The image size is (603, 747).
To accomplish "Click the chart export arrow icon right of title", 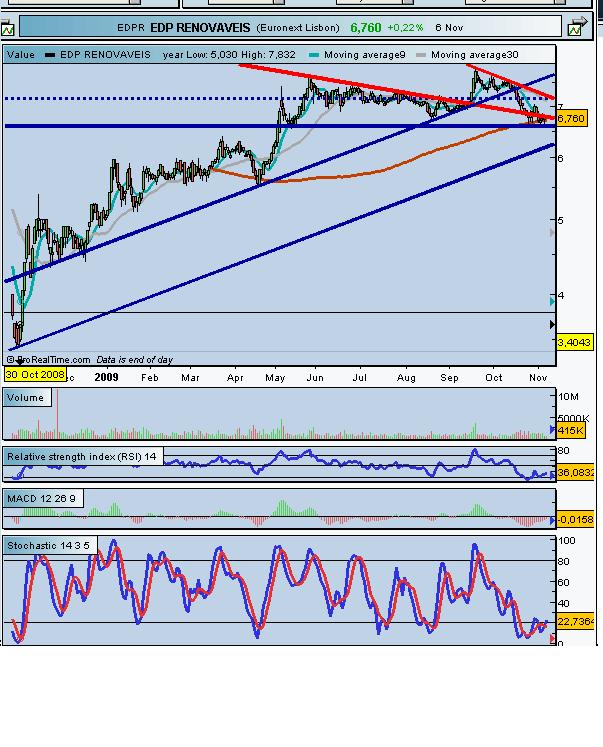I will point(578,27).
